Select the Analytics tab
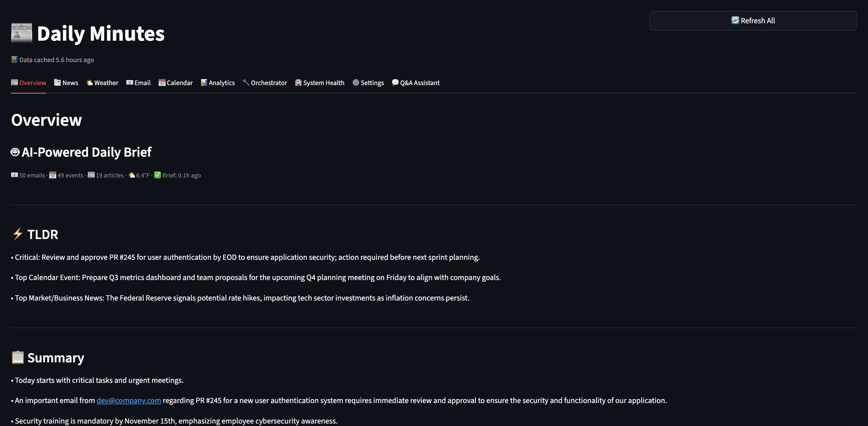 pyautogui.click(x=218, y=83)
